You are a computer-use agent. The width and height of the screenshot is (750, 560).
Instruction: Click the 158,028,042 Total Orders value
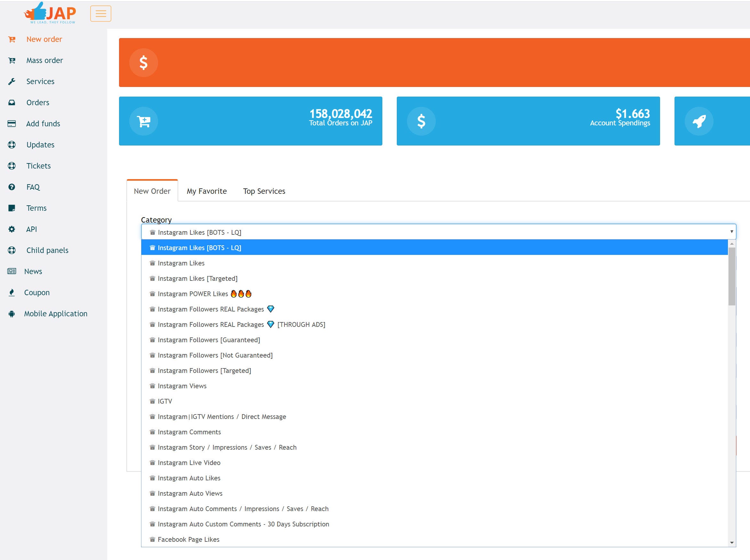pyautogui.click(x=341, y=114)
